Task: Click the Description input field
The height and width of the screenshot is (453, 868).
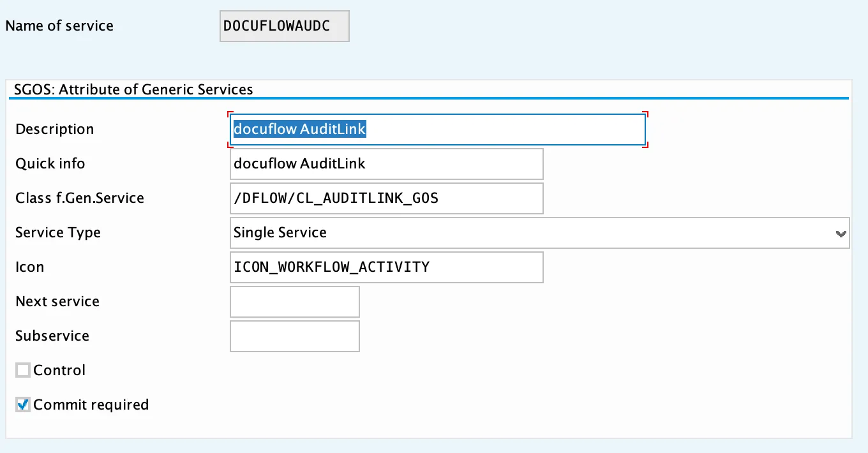Action: pyautogui.click(x=437, y=129)
